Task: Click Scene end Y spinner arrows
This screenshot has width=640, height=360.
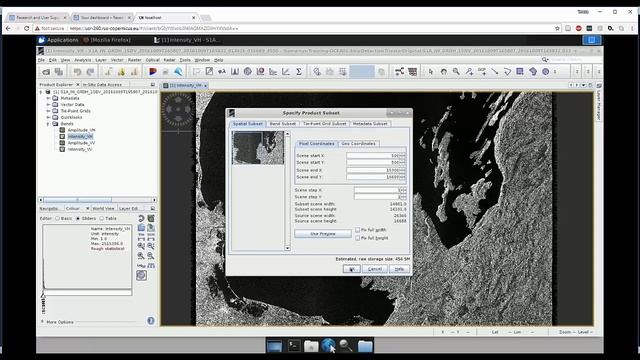Action: pyautogui.click(x=402, y=177)
